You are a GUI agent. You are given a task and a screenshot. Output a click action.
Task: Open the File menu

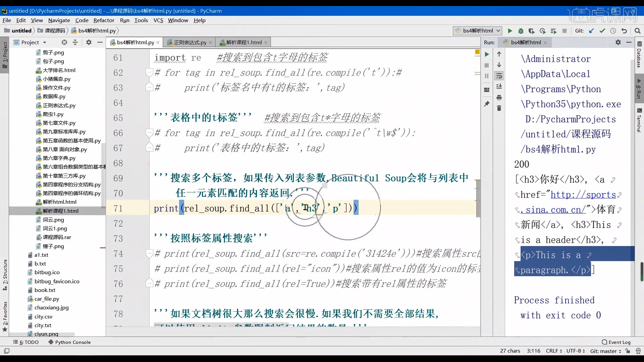point(7,20)
